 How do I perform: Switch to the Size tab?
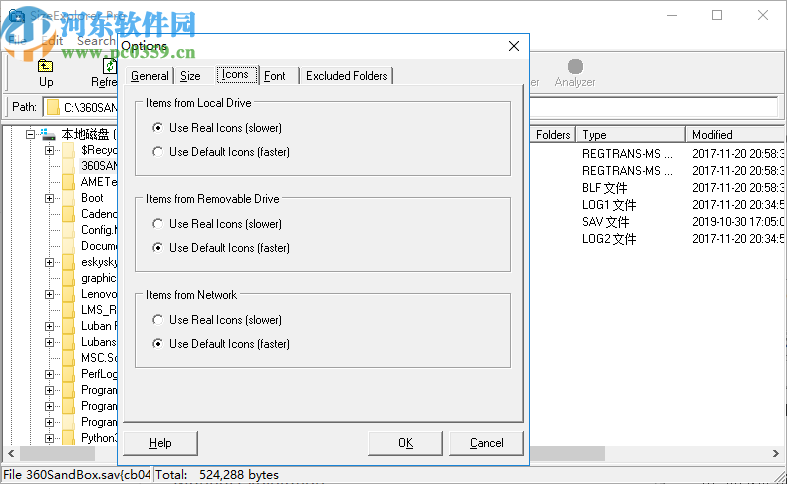tap(190, 76)
